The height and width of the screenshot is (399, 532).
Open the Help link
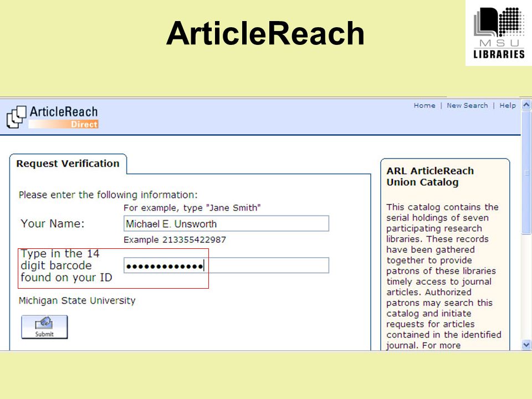(x=507, y=105)
